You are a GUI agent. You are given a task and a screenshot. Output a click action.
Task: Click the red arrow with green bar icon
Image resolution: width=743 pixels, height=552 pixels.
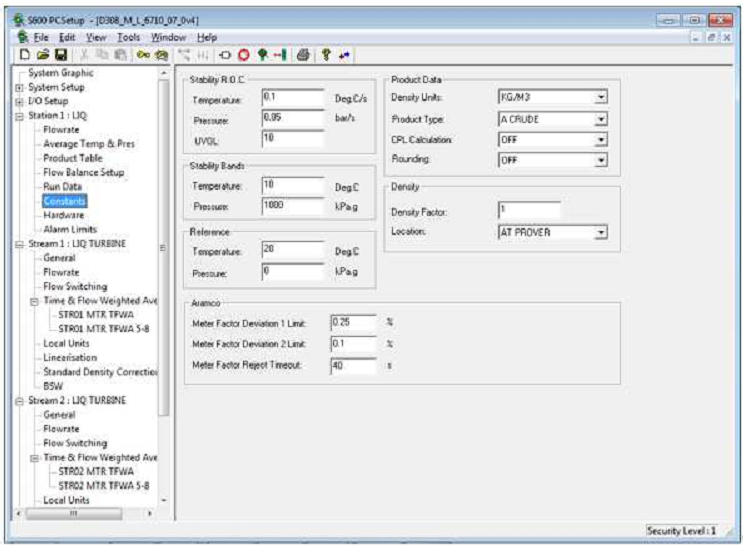click(x=280, y=55)
